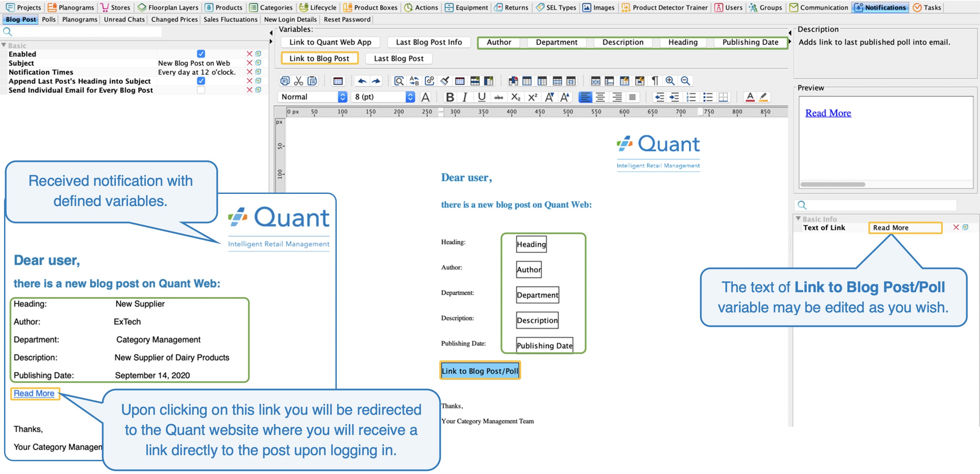Screen dimensions: 980x474
Task: Switch to the Polls tab
Action: tap(49, 19)
